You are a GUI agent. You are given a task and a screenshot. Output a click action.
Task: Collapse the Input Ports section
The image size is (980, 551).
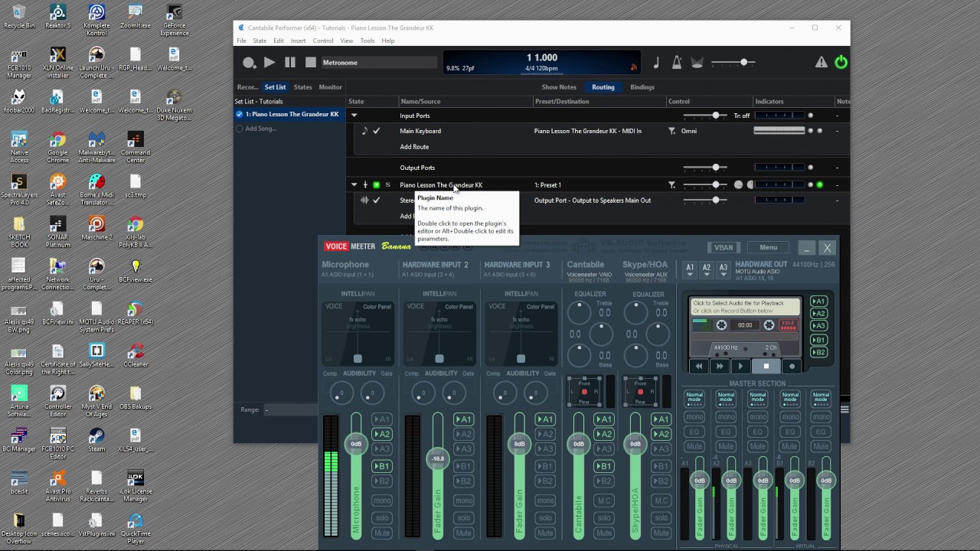(354, 116)
